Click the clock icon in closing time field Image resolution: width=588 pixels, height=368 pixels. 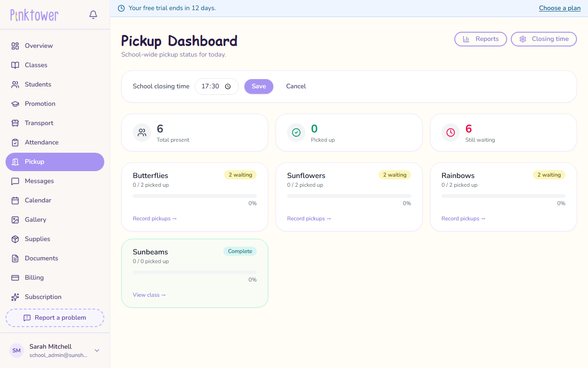click(228, 86)
